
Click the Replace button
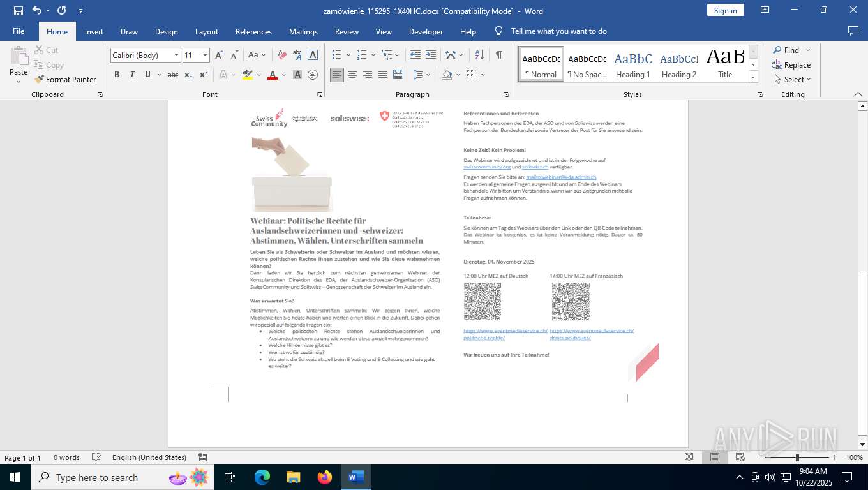pos(791,65)
